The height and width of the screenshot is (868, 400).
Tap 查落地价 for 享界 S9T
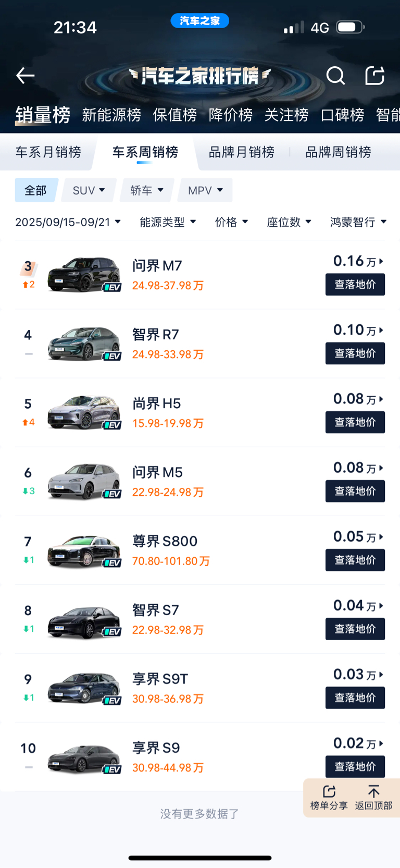355,698
